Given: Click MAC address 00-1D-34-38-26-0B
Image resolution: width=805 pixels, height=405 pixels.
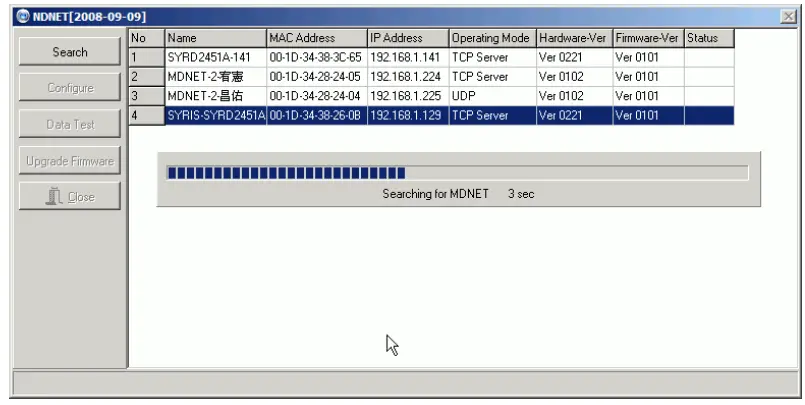Looking at the screenshot, I should (317, 115).
